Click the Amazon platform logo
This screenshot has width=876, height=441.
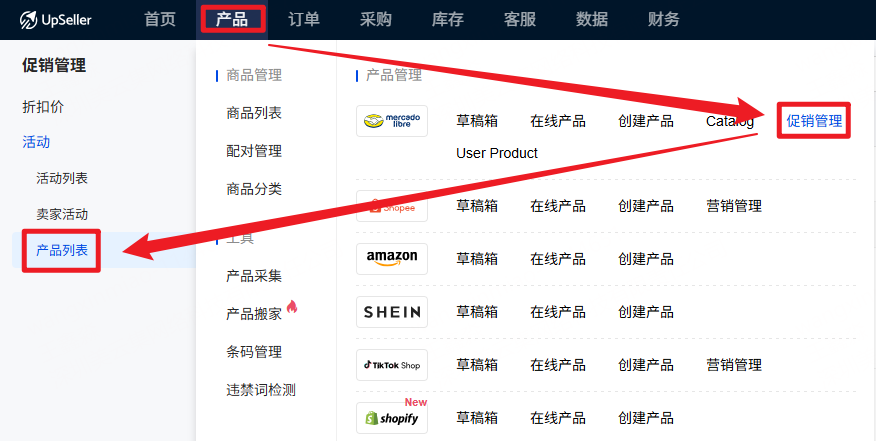pyautogui.click(x=392, y=259)
